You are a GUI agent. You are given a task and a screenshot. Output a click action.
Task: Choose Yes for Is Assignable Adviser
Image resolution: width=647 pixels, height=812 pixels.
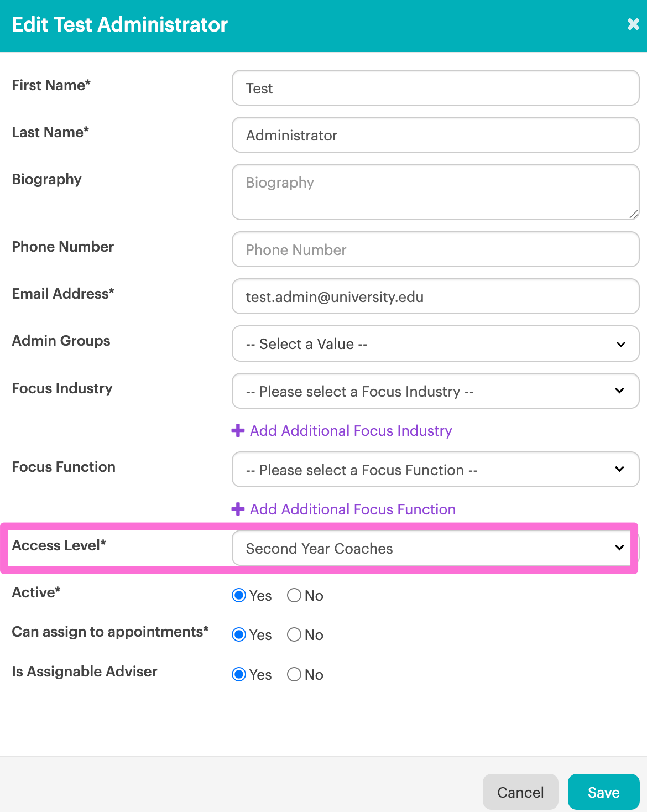(239, 674)
